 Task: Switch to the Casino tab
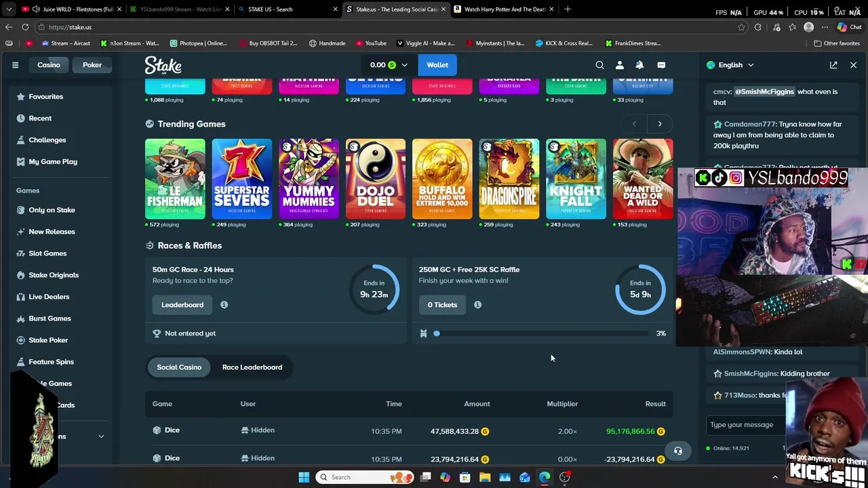tap(49, 65)
